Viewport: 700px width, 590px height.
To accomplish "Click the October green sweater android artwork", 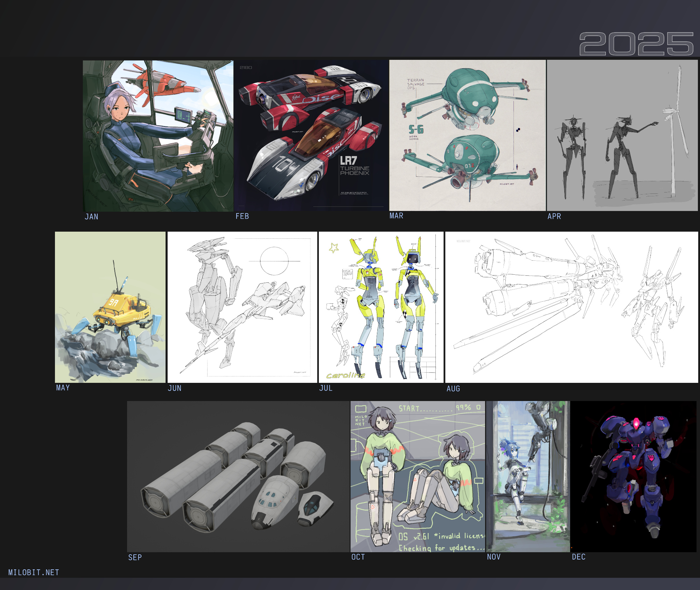I will pos(418,476).
